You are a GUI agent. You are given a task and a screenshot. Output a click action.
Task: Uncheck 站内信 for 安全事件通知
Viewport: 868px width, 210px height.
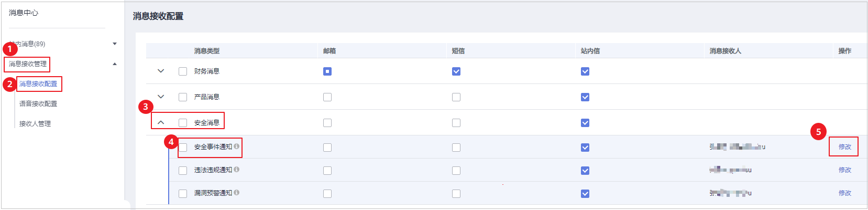(x=585, y=148)
